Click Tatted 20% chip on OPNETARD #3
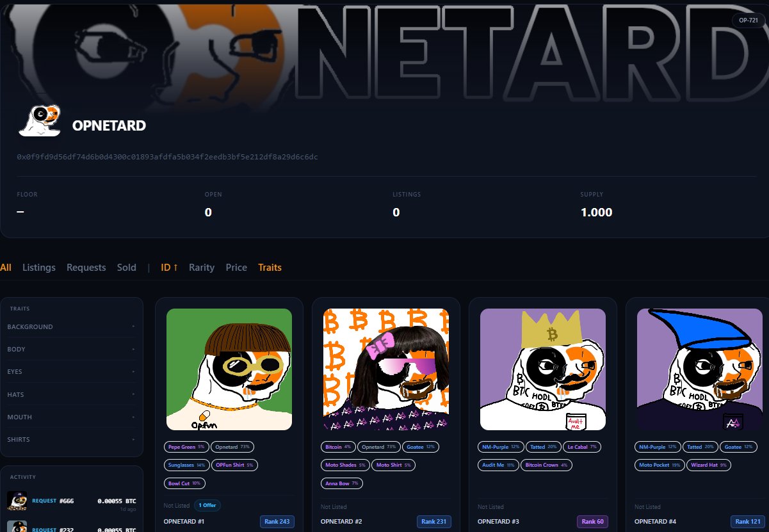This screenshot has height=532, width=769. 544,447
